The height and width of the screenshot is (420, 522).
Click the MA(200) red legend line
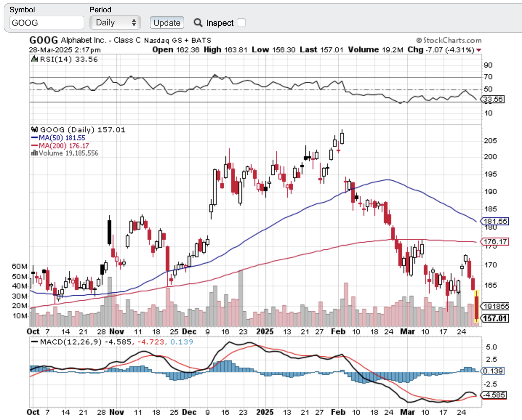(35, 146)
